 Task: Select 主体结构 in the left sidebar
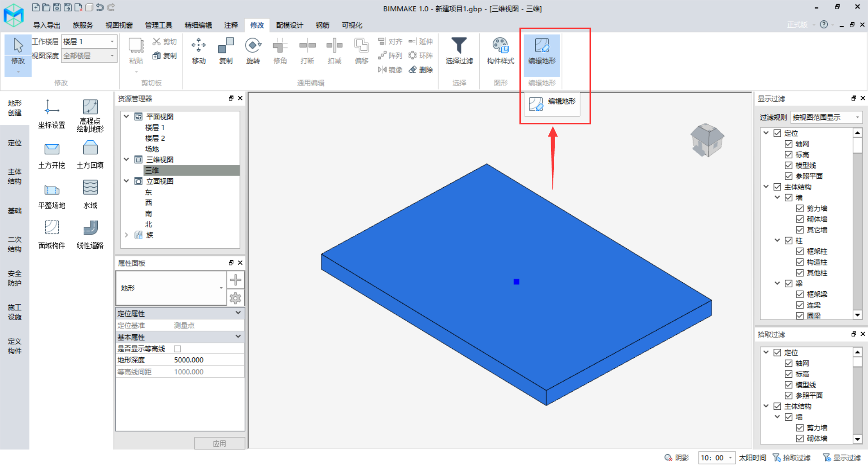pos(14,176)
